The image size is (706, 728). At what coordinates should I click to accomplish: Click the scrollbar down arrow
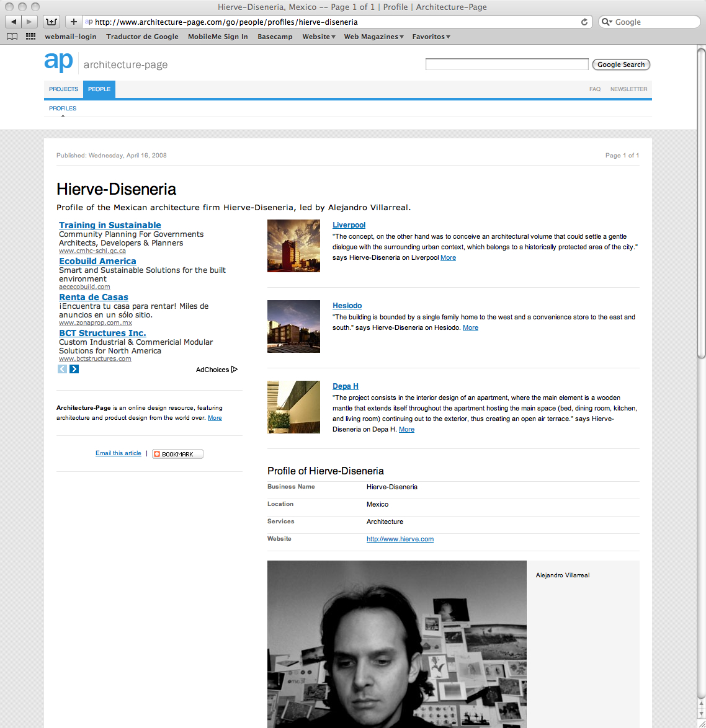702,713
